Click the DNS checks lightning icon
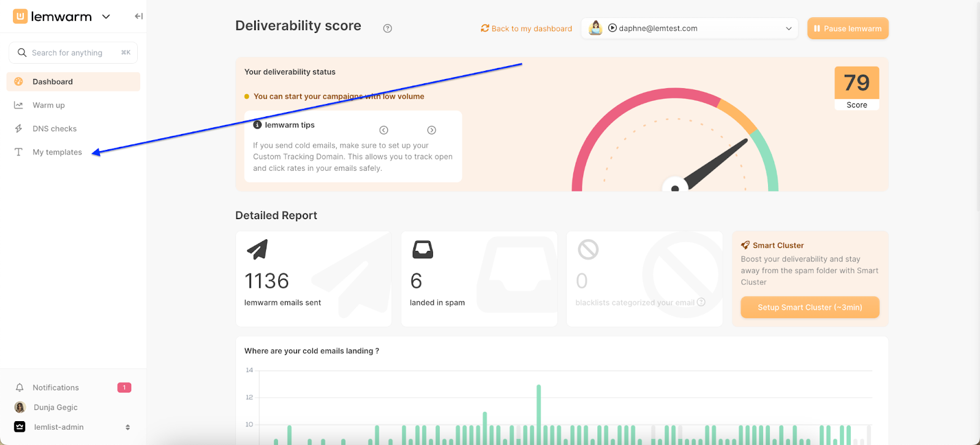This screenshot has height=445, width=980. [19, 129]
